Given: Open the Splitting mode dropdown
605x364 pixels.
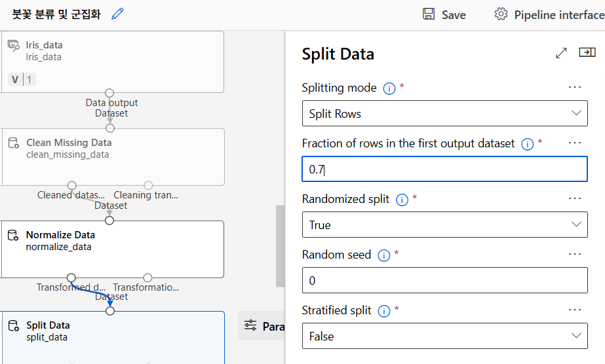Looking at the screenshot, I should coord(444,113).
